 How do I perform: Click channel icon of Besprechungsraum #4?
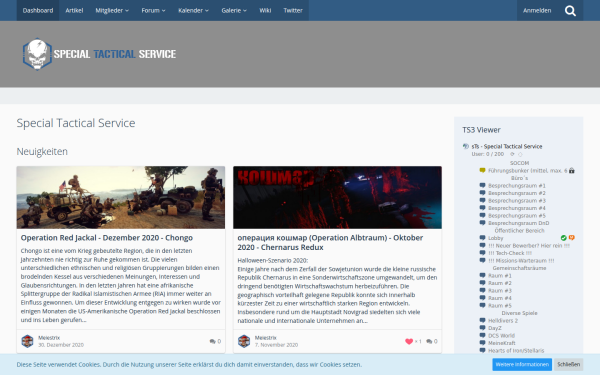pyautogui.click(x=483, y=208)
